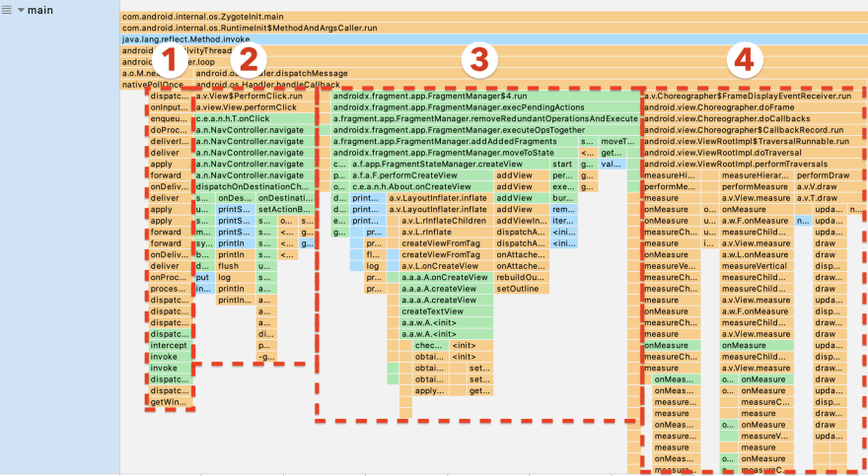Image resolution: width=868 pixels, height=476 pixels.
Task: Click the performDraw frame
Action: (829, 175)
